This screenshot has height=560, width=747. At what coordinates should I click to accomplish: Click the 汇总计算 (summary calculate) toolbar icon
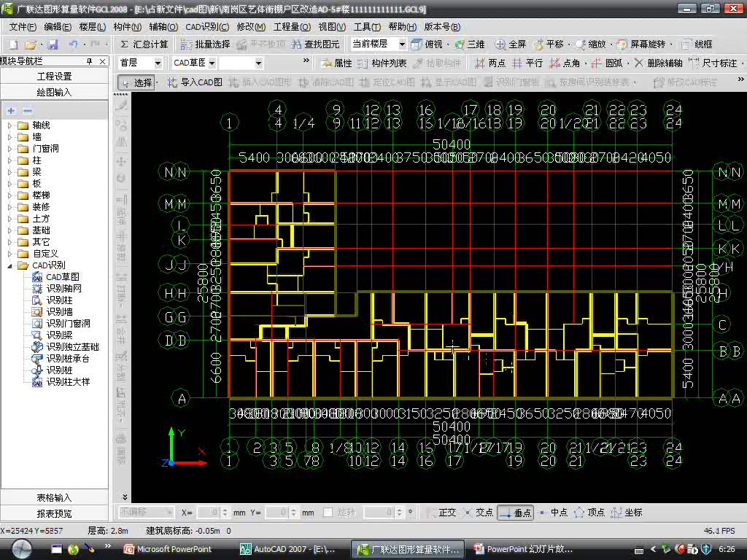[125, 44]
